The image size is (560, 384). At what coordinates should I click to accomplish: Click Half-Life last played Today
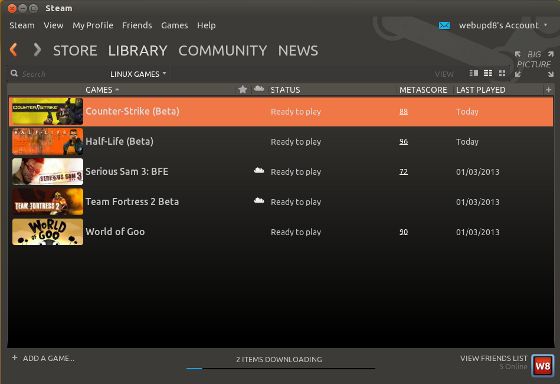467,142
